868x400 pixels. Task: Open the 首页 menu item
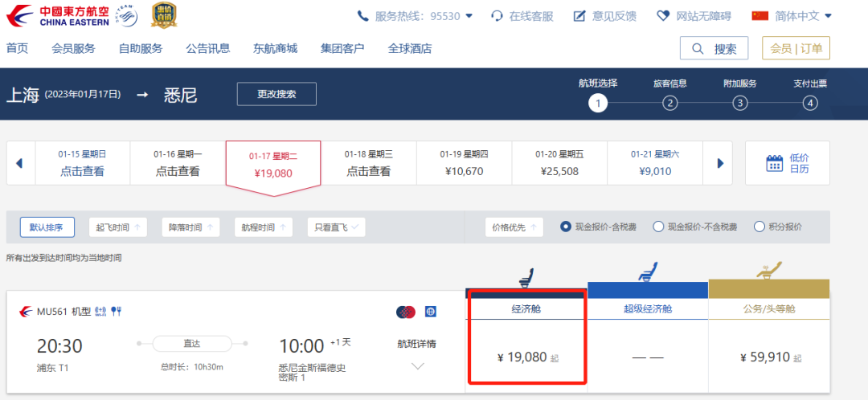17,49
